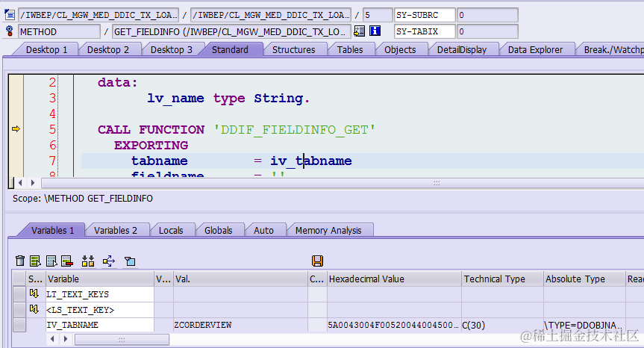
Task: Click the METHOD event type field
Action: click(x=59, y=31)
